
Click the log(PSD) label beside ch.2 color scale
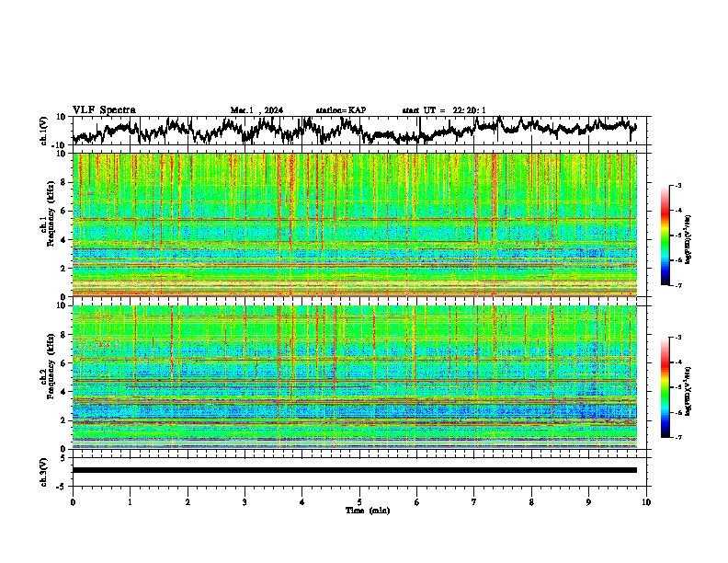(688, 391)
